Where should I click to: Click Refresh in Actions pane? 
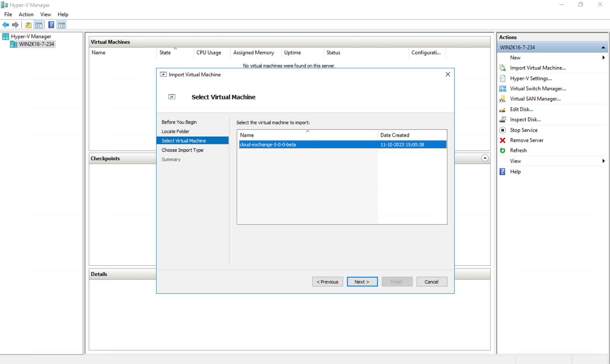[518, 150]
